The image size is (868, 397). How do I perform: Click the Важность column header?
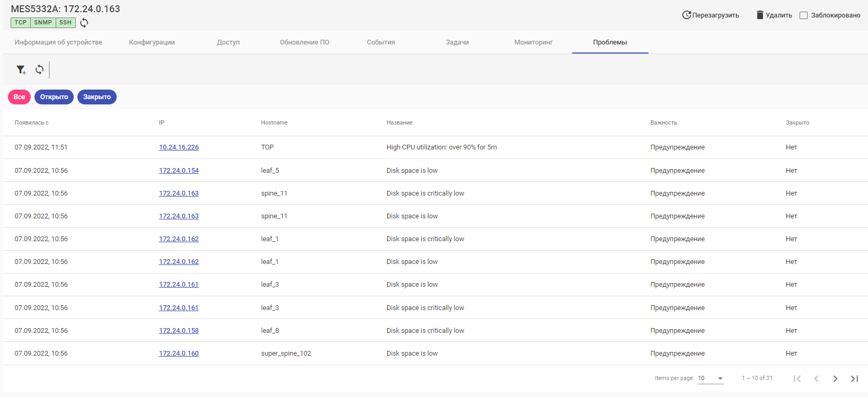663,123
